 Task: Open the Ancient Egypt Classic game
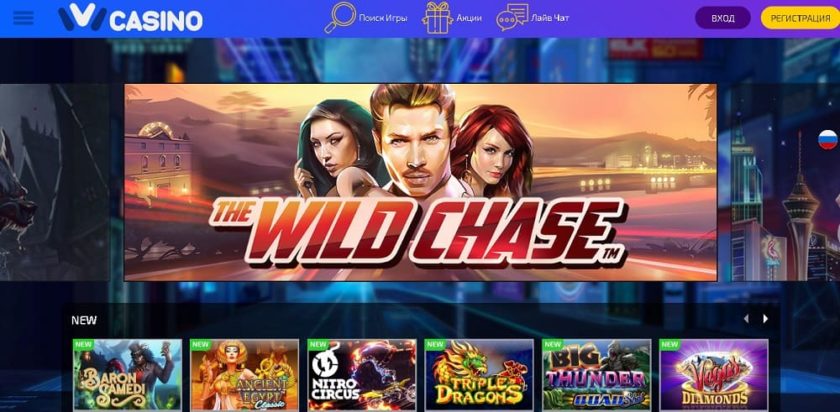[245, 375]
